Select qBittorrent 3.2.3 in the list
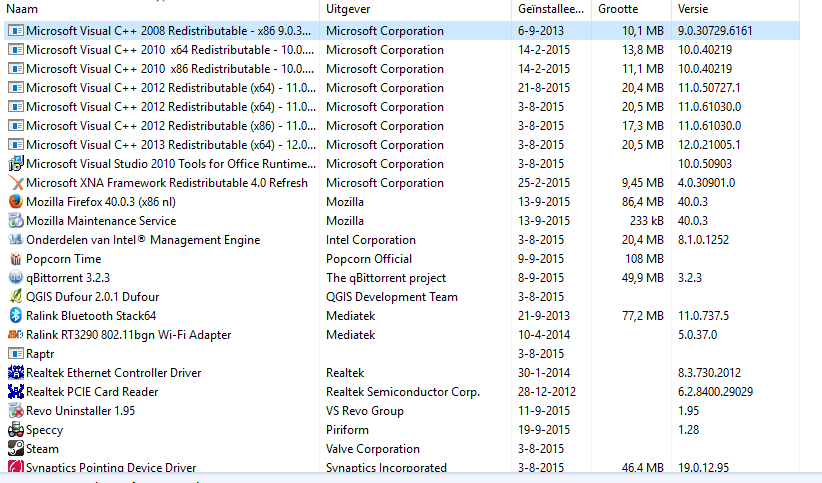The height and width of the screenshot is (483, 822). tap(68, 278)
